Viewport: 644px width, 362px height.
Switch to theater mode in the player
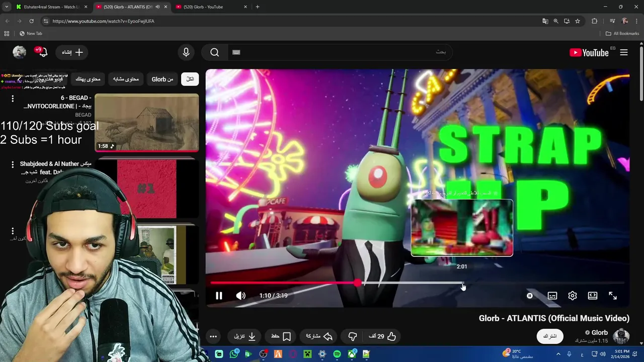click(x=593, y=296)
